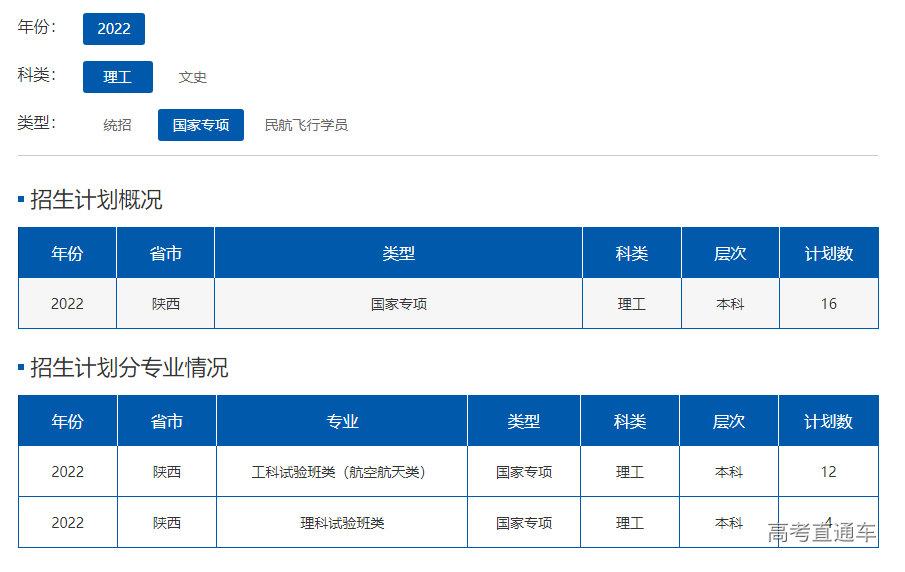Click the 高考直通车 watermark
The width and height of the screenshot is (905, 572).
pos(822,533)
